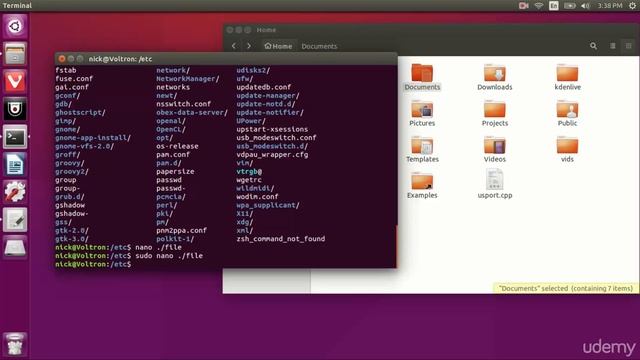This screenshot has height=360, width=640.
Task: Open the Ubuntu Dash search launcher
Action: 15,27
